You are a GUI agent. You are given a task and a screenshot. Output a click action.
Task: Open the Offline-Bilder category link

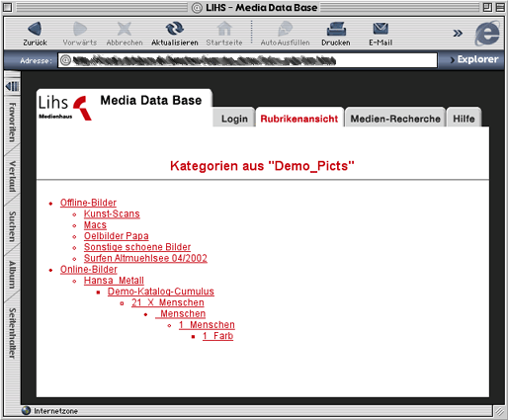pos(88,203)
